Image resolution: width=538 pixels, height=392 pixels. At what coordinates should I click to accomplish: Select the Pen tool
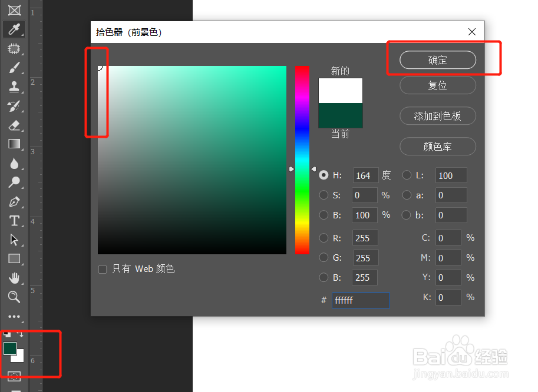click(x=13, y=202)
